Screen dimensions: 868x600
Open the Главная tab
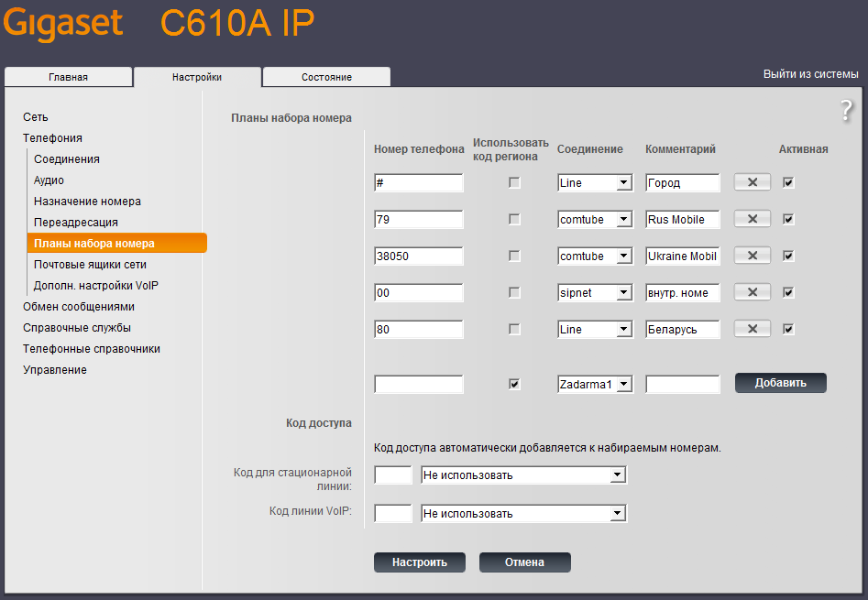pos(69,77)
